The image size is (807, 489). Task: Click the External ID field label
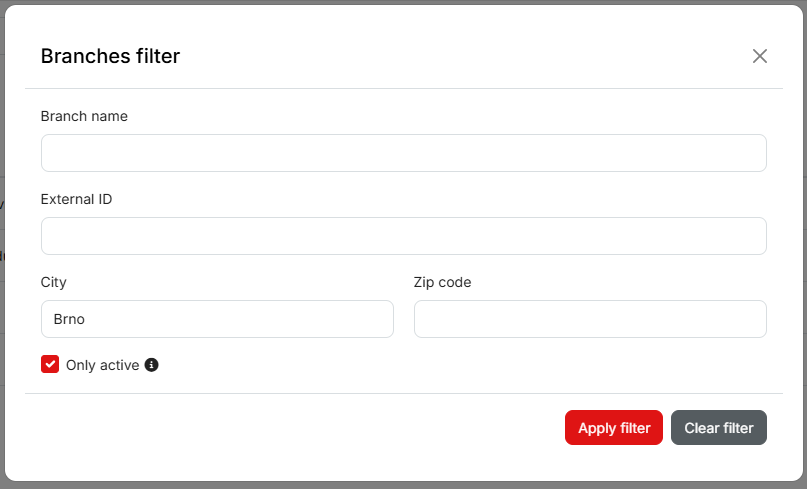76,199
